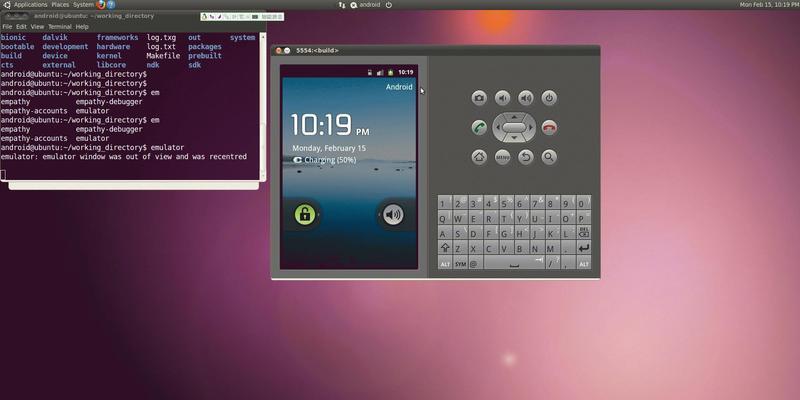
Task: Click the 'frameworks' directory name in terminal
Action: point(117,37)
